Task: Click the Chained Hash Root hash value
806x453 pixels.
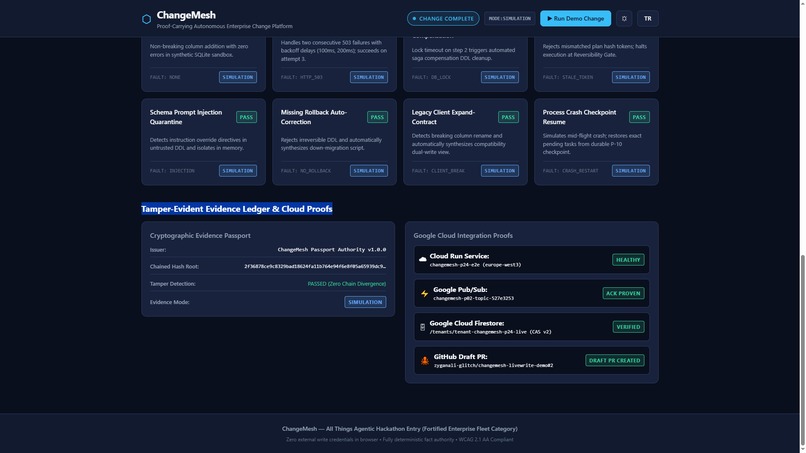Action: pos(315,266)
